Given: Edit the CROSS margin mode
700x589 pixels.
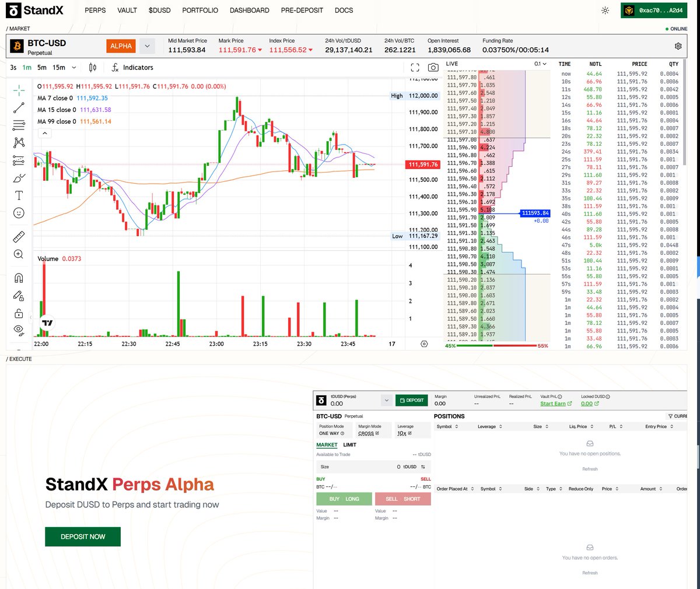Looking at the screenshot, I should click(x=368, y=433).
